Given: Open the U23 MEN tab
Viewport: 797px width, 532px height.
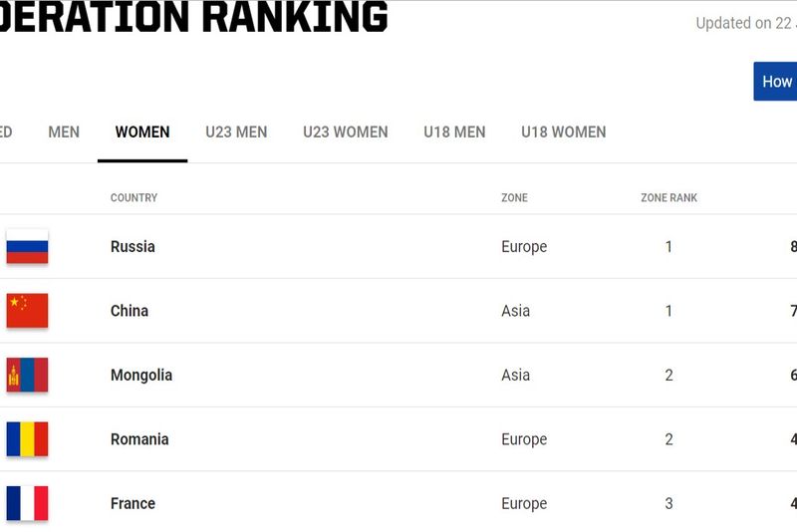Looking at the screenshot, I should [236, 132].
